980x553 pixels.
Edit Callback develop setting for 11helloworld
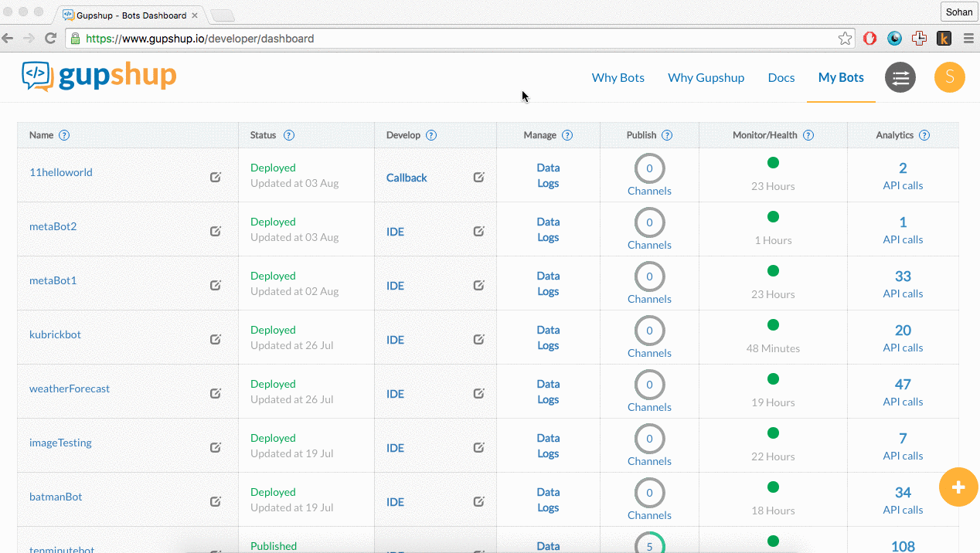click(479, 177)
